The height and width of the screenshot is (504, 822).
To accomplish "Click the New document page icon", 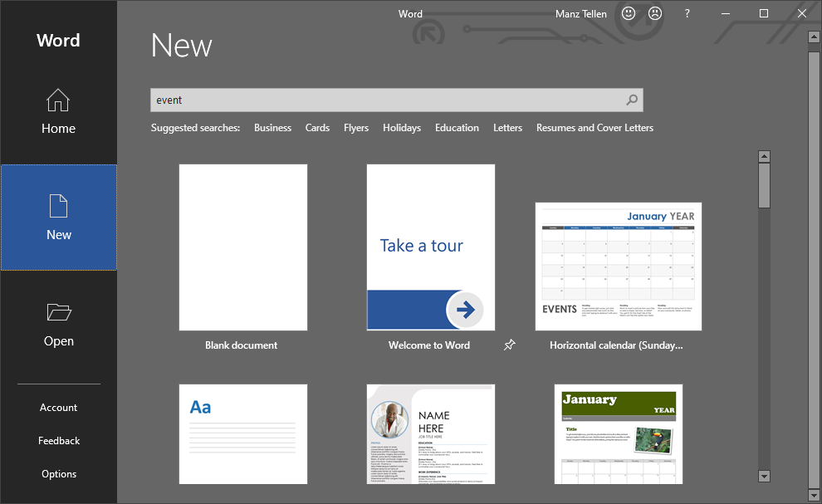I will coord(58,206).
